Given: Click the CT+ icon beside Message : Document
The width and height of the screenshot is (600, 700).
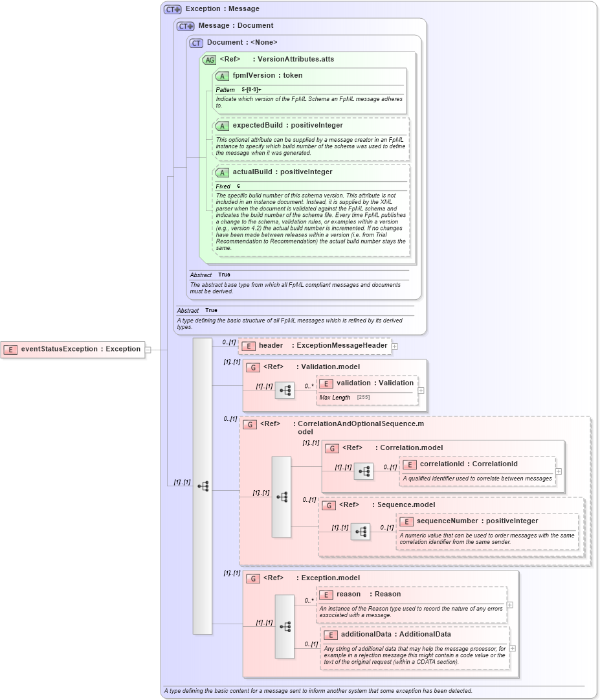Looking at the screenshot, I should pos(186,26).
